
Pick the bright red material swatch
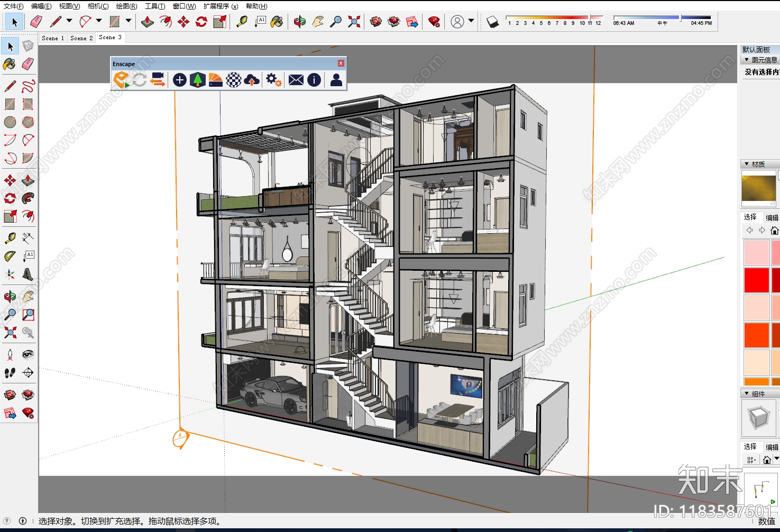[x=756, y=280]
